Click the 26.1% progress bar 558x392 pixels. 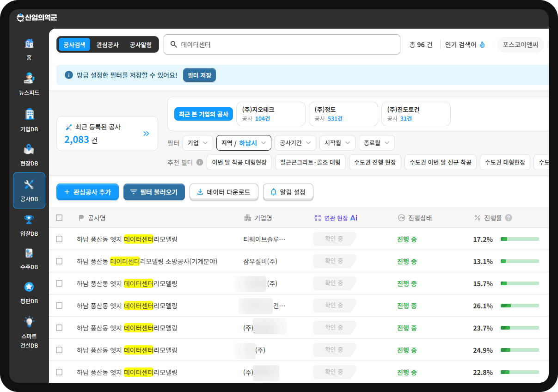coord(520,306)
